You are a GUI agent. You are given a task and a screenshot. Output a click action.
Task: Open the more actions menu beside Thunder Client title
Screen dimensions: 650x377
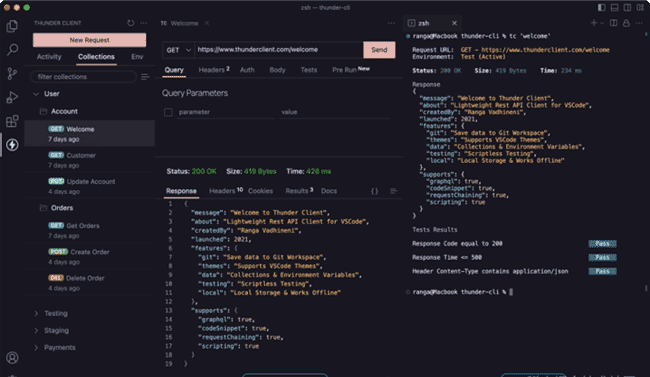143,23
